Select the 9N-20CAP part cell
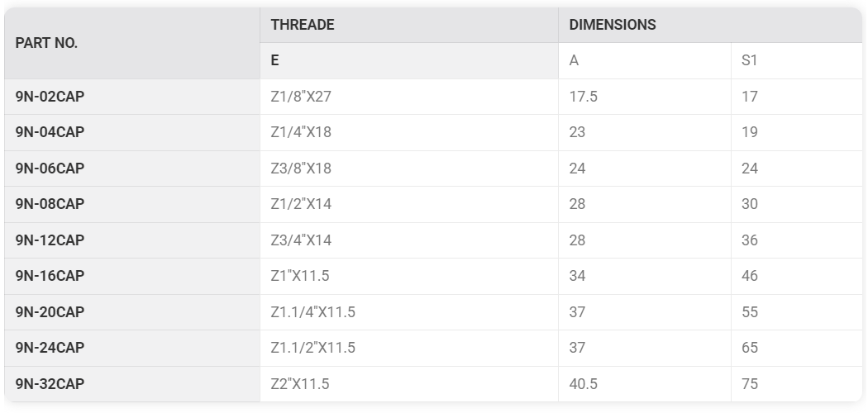This screenshot has width=868, height=413. pyautogui.click(x=132, y=312)
